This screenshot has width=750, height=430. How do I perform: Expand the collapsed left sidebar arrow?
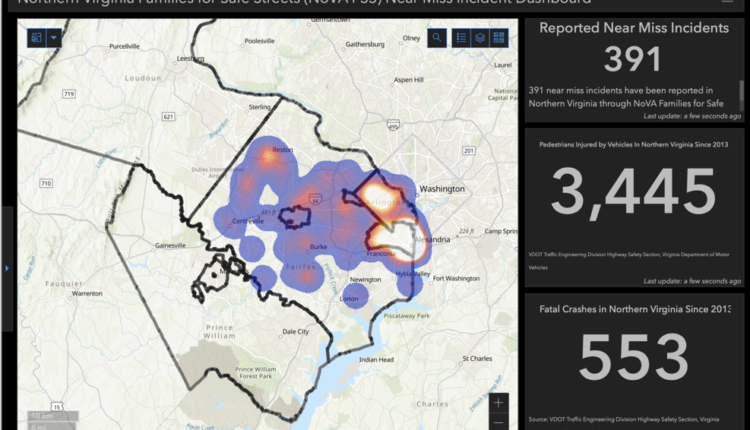pyautogui.click(x=8, y=268)
